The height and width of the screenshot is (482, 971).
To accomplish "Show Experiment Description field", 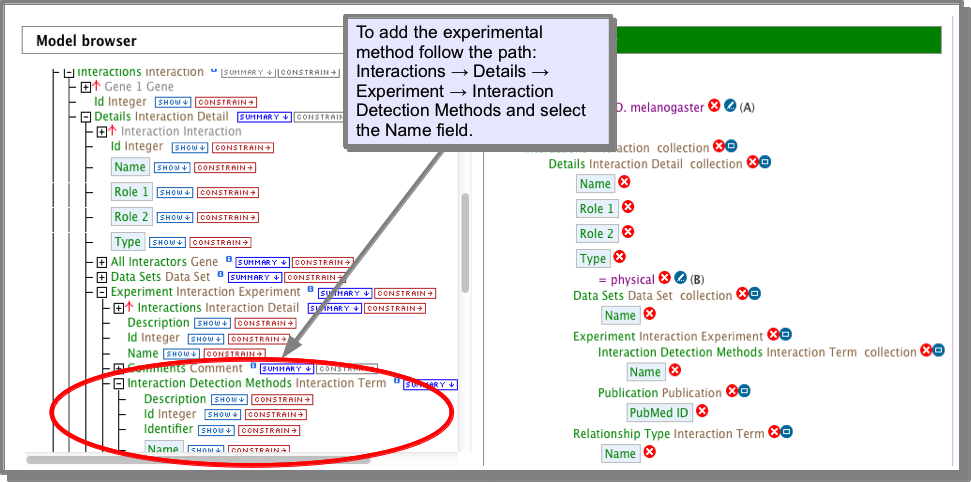I will click(x=212, y=323).
